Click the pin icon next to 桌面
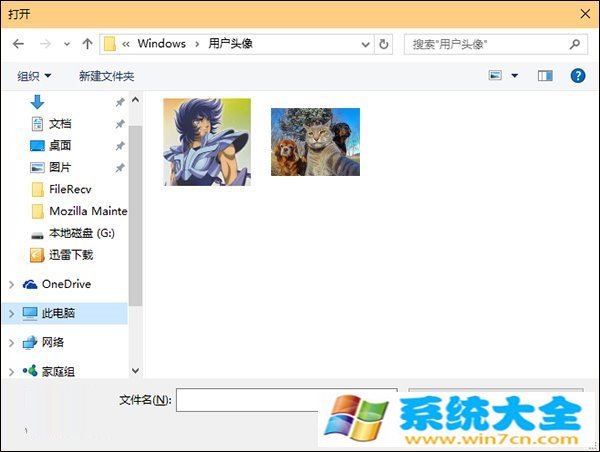This screenshot has width=600, height=452. (120, 146)
